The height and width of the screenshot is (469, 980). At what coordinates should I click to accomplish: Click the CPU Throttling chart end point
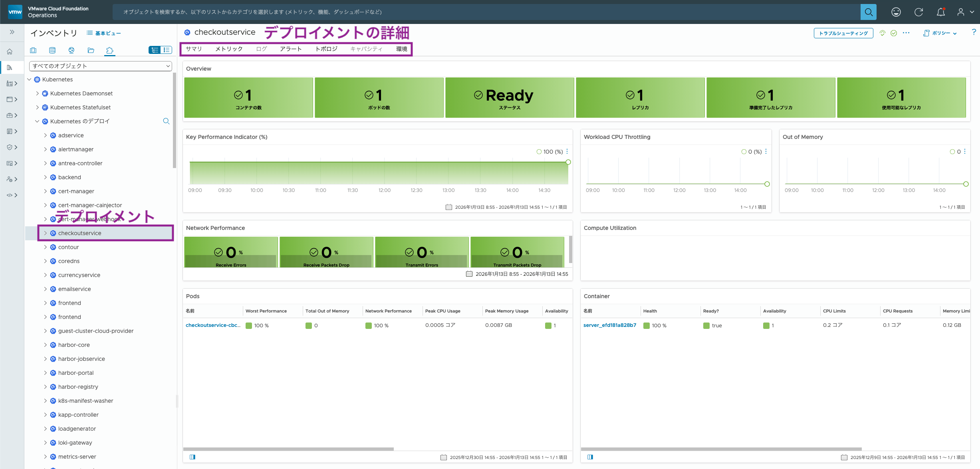767,184
